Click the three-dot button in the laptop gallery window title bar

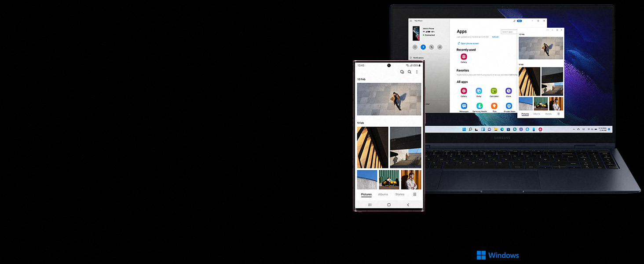[x=548, y=30]
